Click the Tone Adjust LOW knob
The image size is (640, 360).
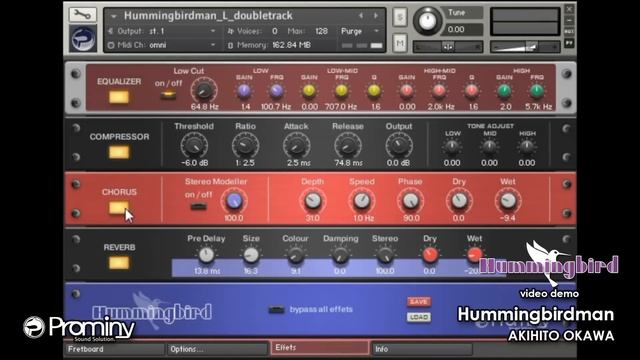pos(452,147)
